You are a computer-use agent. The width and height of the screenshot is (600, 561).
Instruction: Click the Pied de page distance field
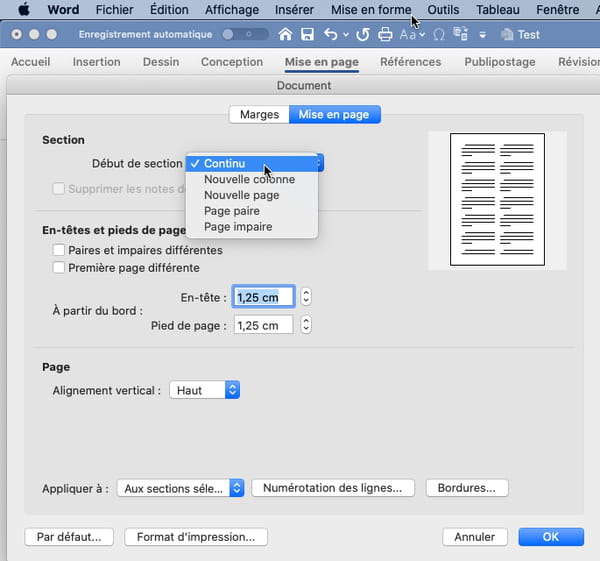263,325
